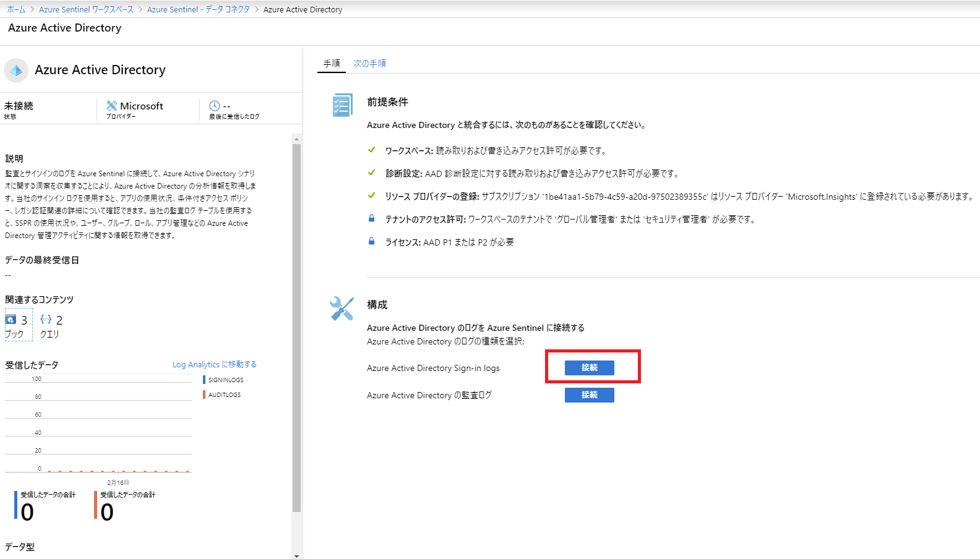Click the 2月16日 chart date label
This screenshot has height=559, width=980.
point(118,482)
